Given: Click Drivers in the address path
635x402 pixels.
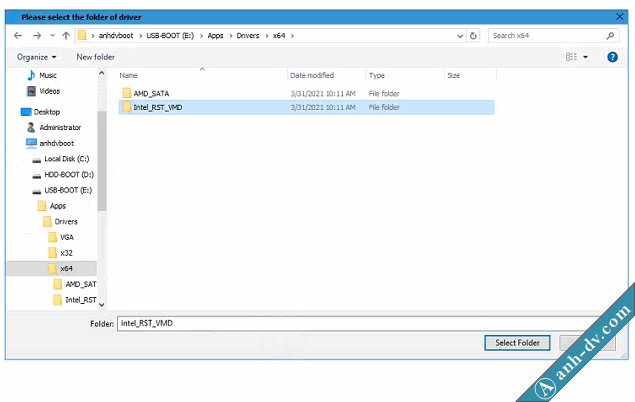Looking at the screenshot, I should (248, 36).
